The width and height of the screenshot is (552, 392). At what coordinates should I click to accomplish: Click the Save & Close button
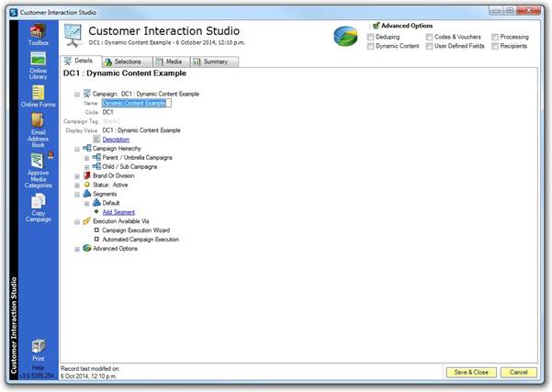pyautogui.click(x=471, y=372)
